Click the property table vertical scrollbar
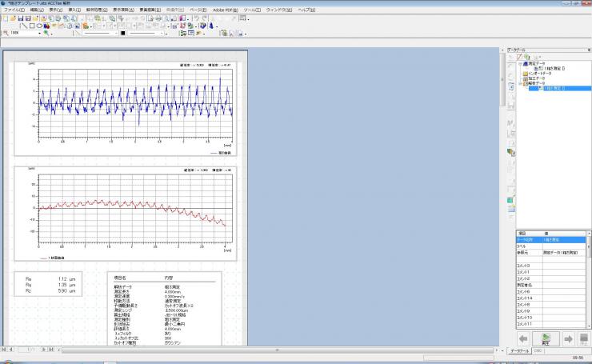The width and height of the screenshot is (592, 364). click(588, 279)
